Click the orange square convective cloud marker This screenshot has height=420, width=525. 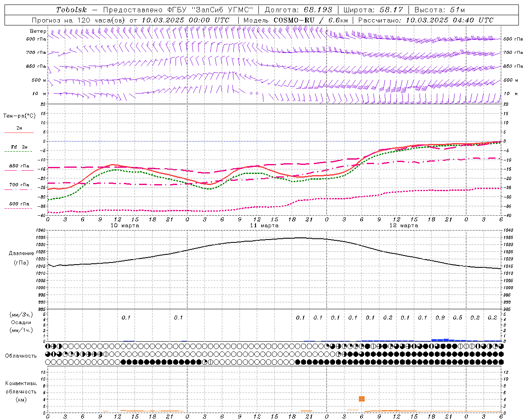tap(362, 399)
